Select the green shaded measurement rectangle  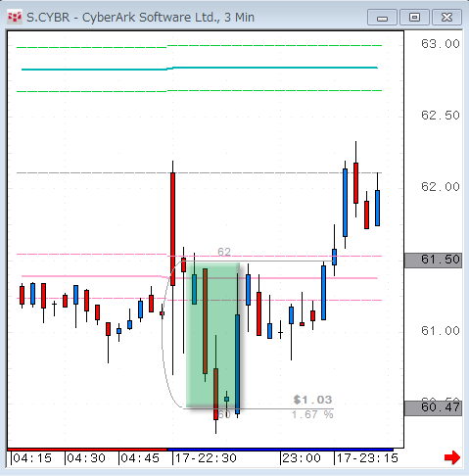212,335
